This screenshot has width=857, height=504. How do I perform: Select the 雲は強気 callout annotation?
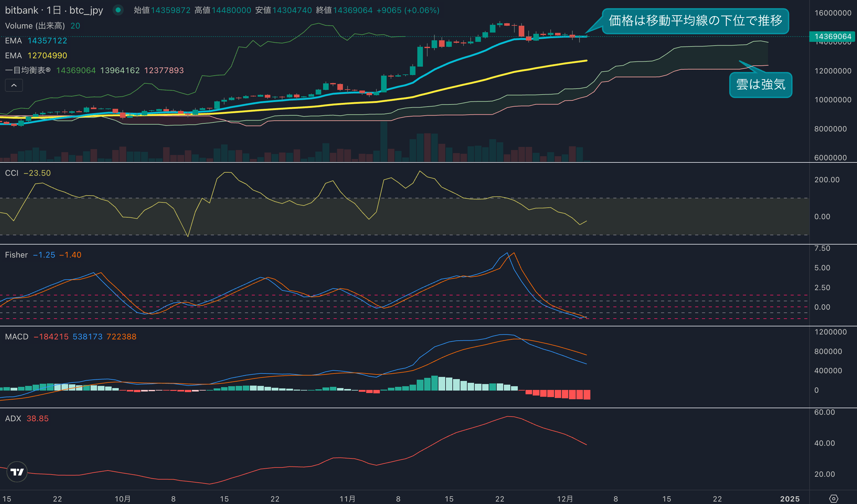point(761,85)
